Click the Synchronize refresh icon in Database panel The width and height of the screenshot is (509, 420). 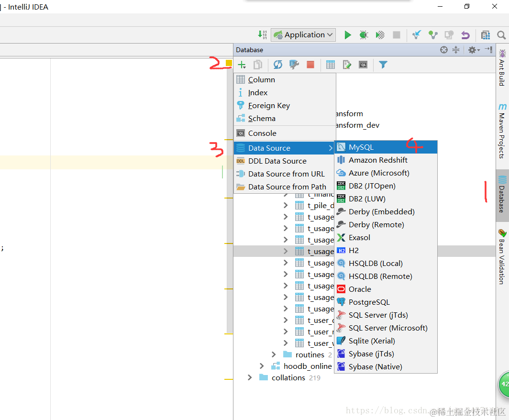tap(278, 65)
